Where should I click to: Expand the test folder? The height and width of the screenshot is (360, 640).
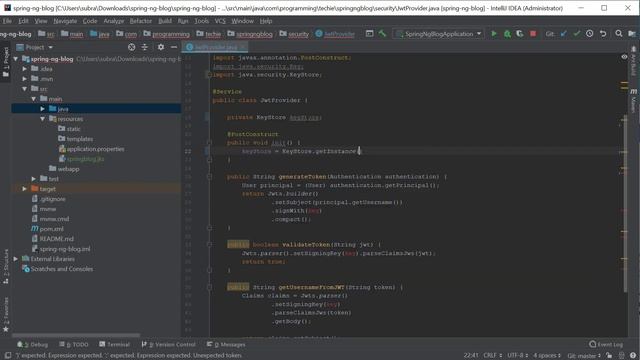[x=34, y=179]
